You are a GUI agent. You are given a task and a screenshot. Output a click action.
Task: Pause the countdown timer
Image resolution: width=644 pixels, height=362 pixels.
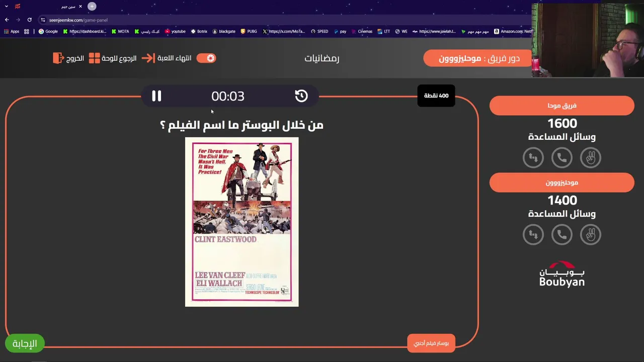click(x=156, y=96)
